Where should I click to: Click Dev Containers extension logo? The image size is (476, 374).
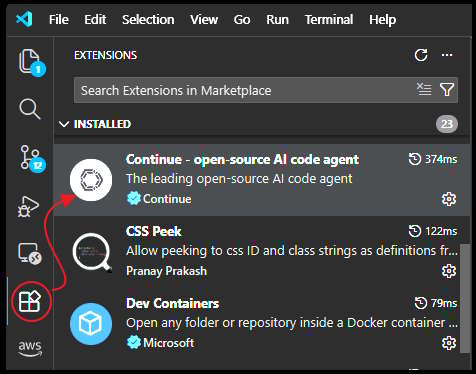[91, 324]
